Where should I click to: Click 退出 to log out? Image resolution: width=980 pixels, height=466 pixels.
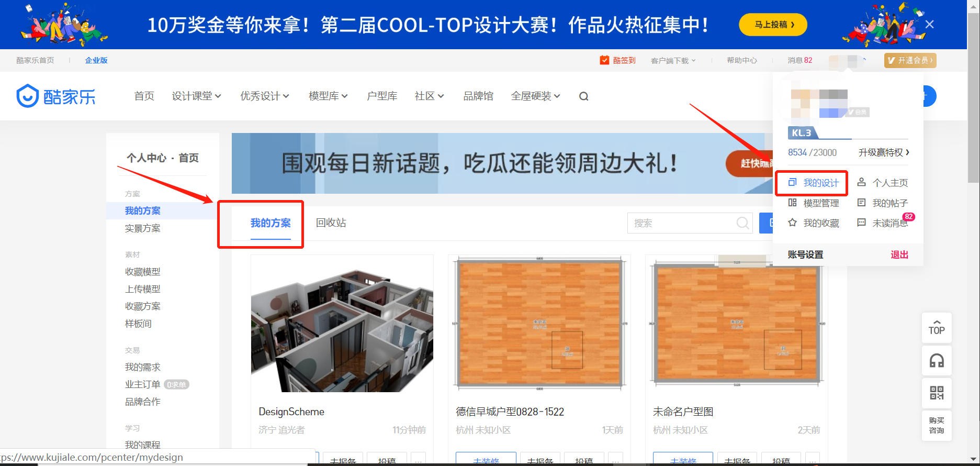(x=899, y=254)
